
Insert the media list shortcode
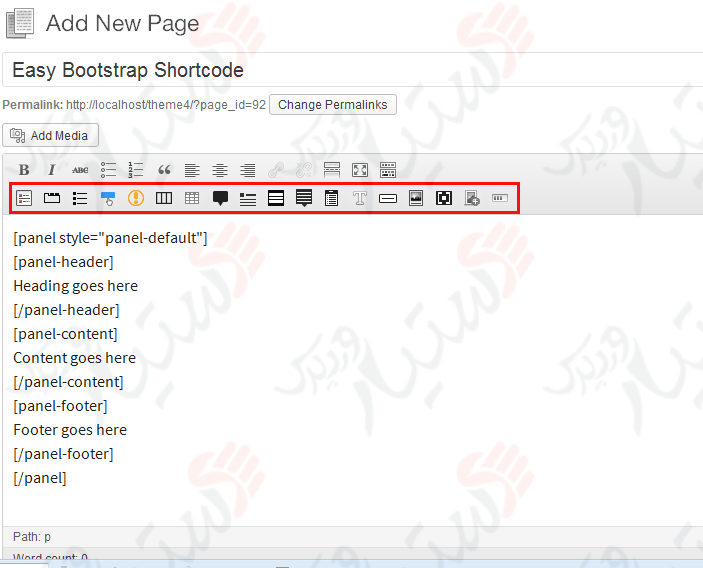pos(248,199)
